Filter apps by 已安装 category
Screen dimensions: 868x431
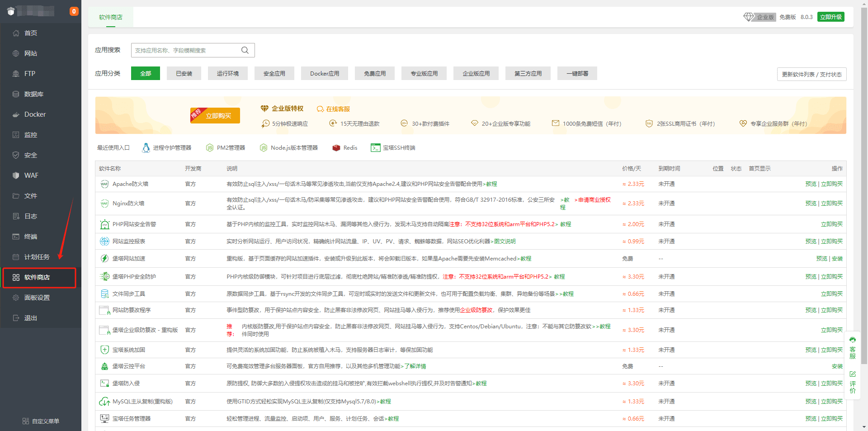pyautogui.click(x=184, y=73)
